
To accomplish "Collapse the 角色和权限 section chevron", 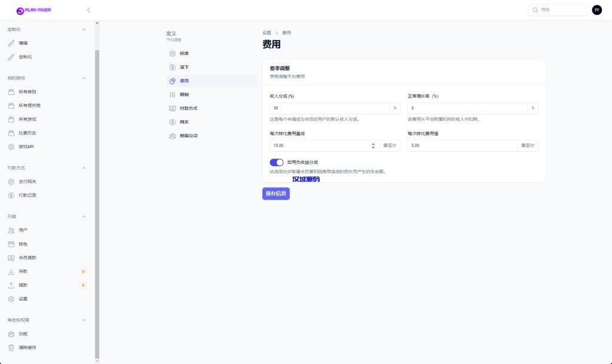I will [x=83, y=320].
